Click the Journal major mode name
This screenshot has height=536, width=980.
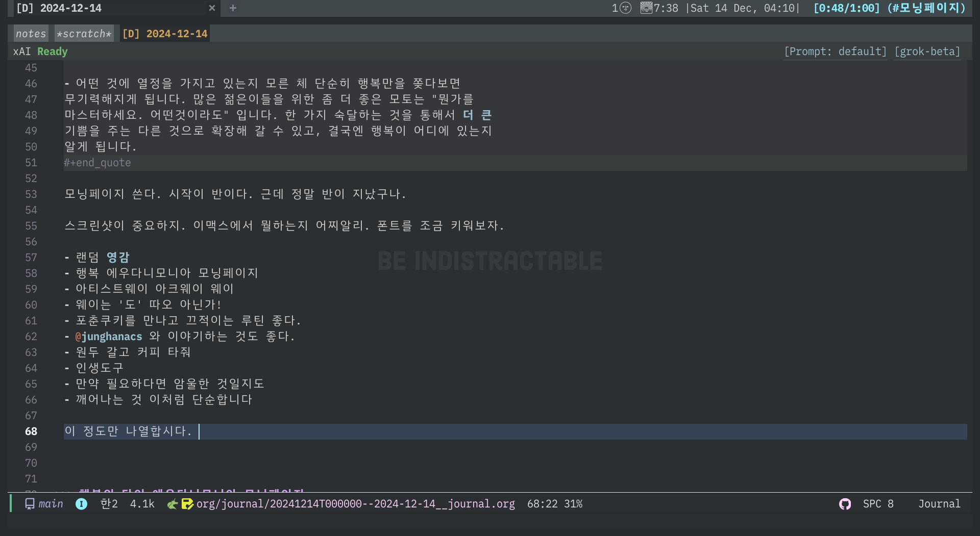[939, 504]
